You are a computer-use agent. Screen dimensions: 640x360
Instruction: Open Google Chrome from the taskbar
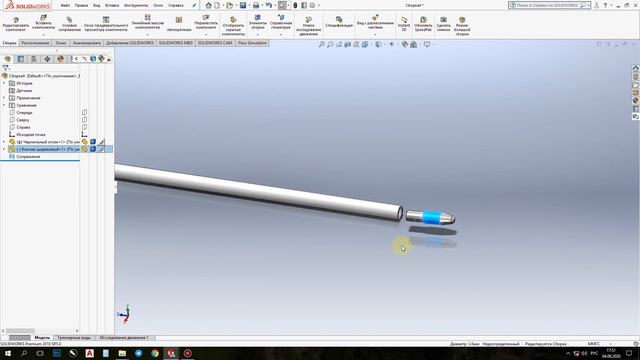(155, 353)
